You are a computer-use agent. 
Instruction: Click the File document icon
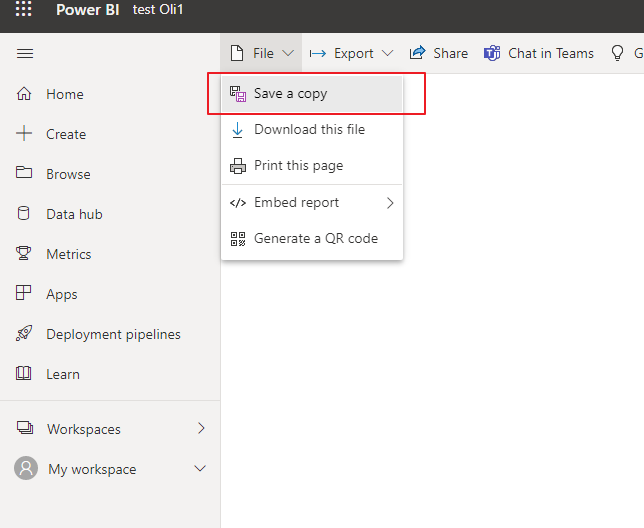237,53
